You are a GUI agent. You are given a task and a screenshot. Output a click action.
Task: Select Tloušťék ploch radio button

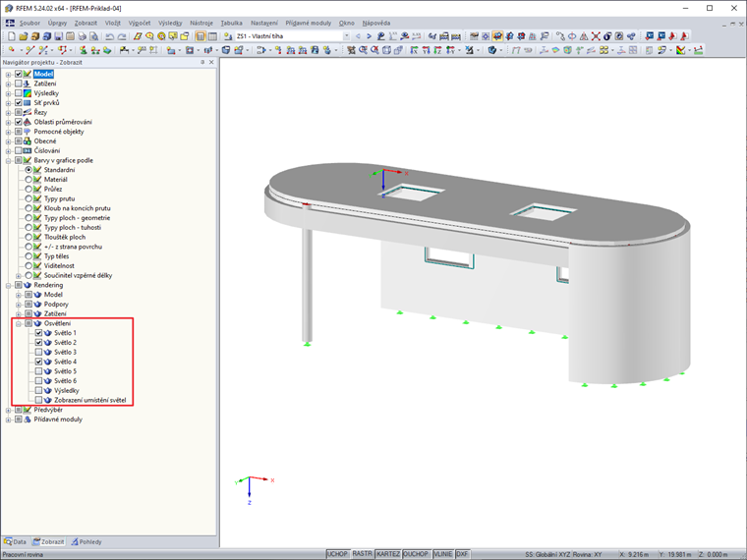coord(29,237)
